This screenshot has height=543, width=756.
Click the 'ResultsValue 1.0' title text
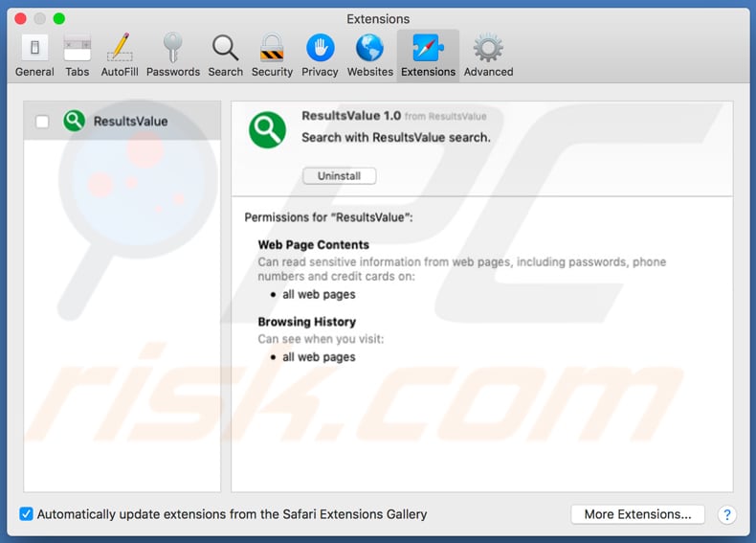point(351,116)
